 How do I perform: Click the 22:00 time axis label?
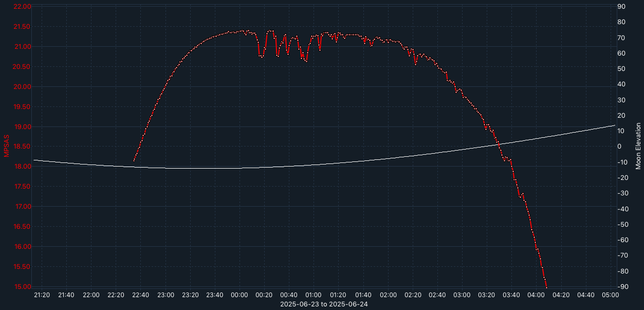point(91,295)
